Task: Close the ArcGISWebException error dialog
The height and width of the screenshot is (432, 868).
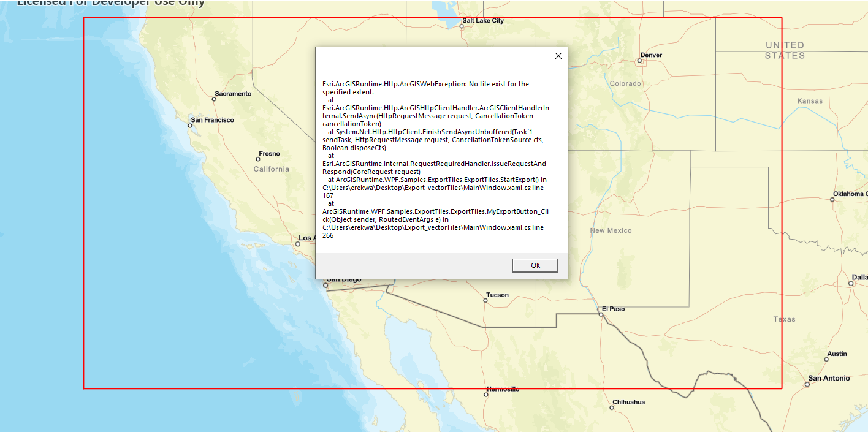Action: [x=558, y=55]
